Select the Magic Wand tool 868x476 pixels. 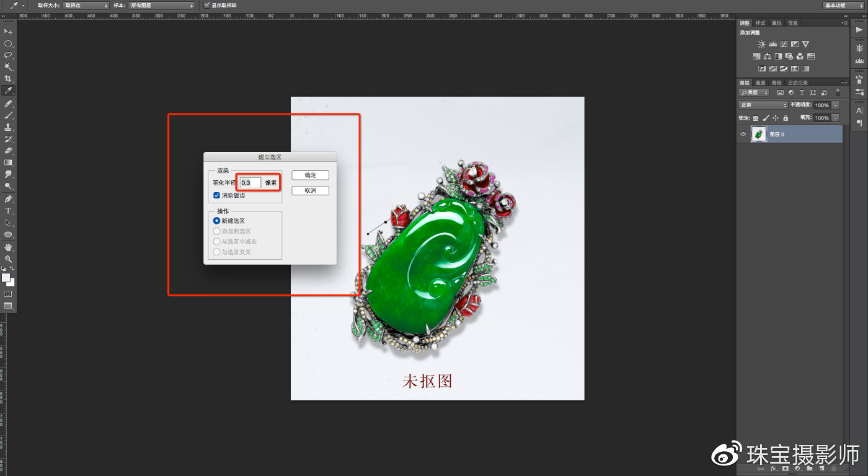point(8,67)
